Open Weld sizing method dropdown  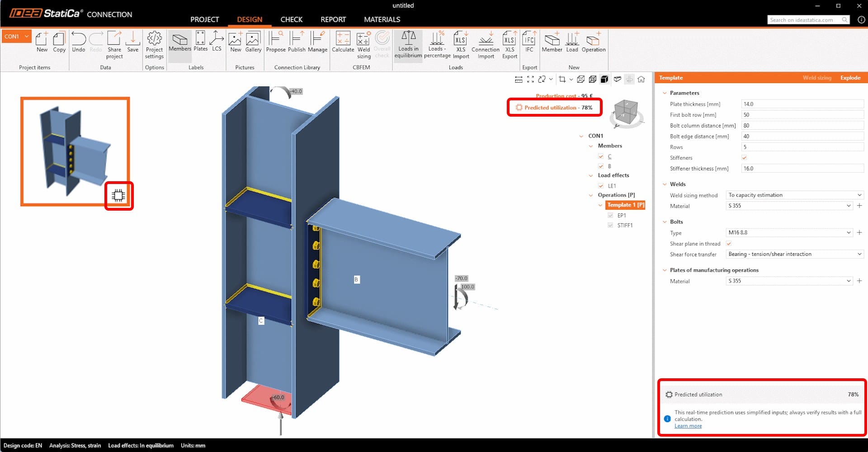[794, 195]
